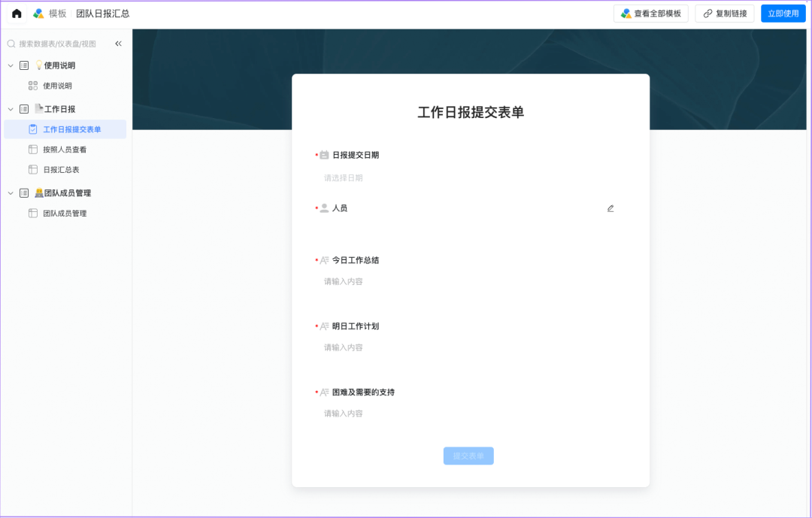Click the home icon in top bar
Image resolution: width=812 pixels, height=518 pixels.
(17, 14)
